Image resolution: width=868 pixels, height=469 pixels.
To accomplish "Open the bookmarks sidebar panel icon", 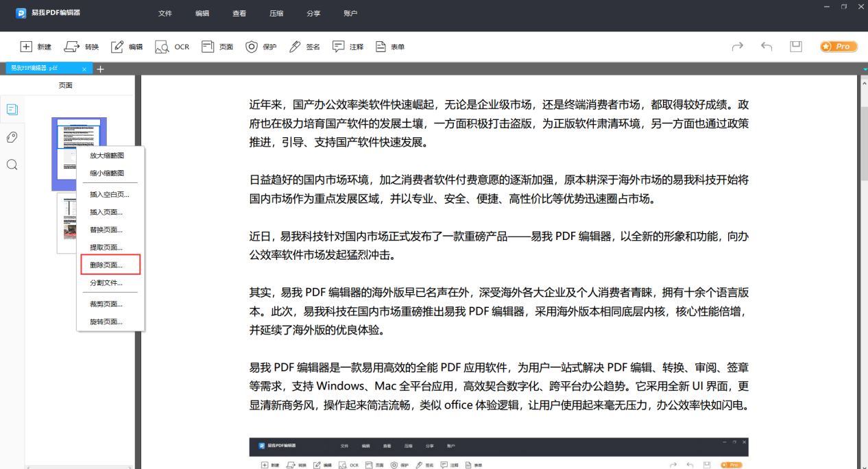I will pos(12,137).
